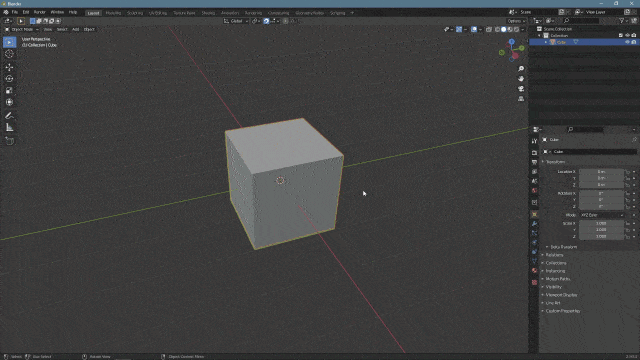This screenshot has height=360, width=640.
Task: Open the Particles properties tab icon
Action: [534, 233]
